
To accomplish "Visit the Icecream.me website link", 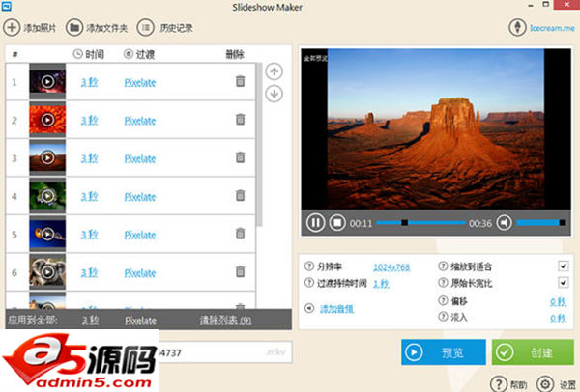I will pos(552,28).
